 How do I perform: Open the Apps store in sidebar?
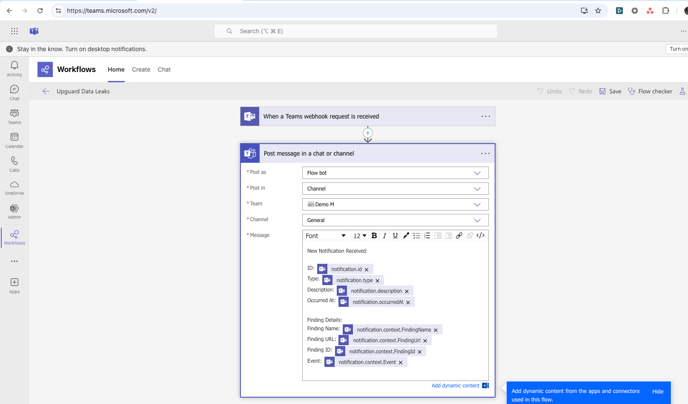point(14,286)
